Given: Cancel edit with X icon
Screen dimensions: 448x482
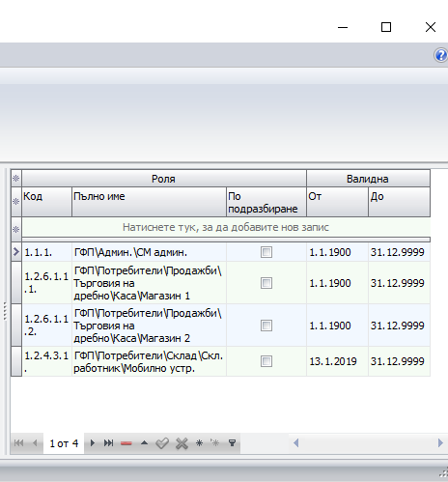Looking at the screenshot, I should 182,443.
